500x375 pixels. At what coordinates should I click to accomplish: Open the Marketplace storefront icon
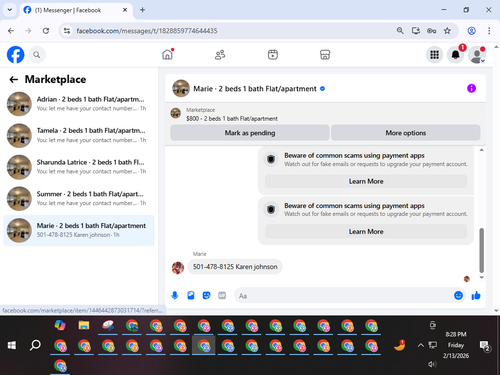325,55
